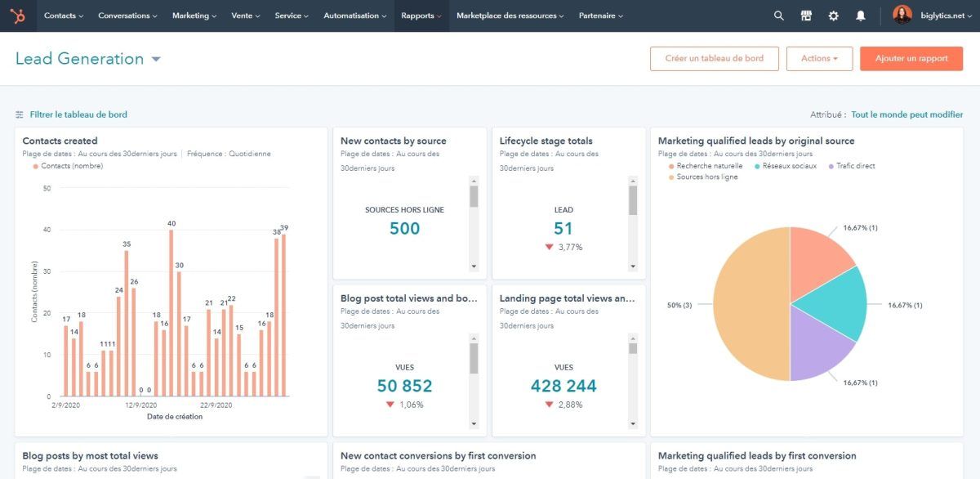The image size is (980, 479).
Task: Click the filter icon beside Filtrer le tableau de bord
Action: pos(19,114)
